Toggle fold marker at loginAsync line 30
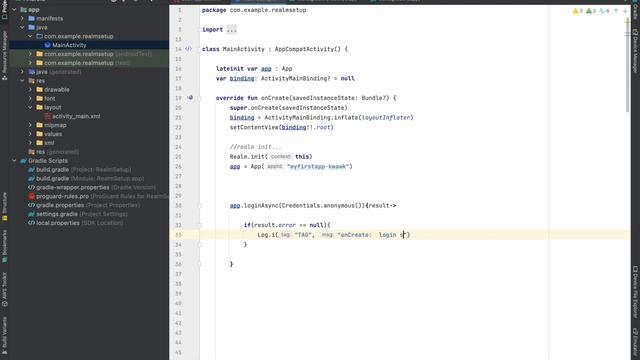This screenshot has height=360, width=640. pos(200,206)
